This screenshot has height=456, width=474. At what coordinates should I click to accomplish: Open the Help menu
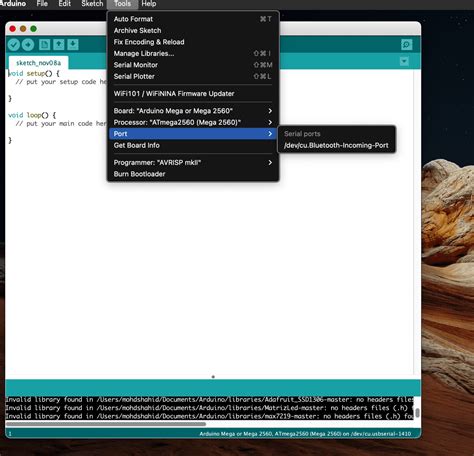(149, 4)
